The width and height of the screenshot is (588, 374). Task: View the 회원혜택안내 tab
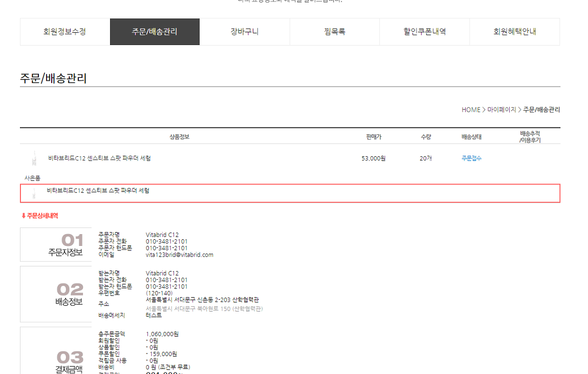[514, 32]
